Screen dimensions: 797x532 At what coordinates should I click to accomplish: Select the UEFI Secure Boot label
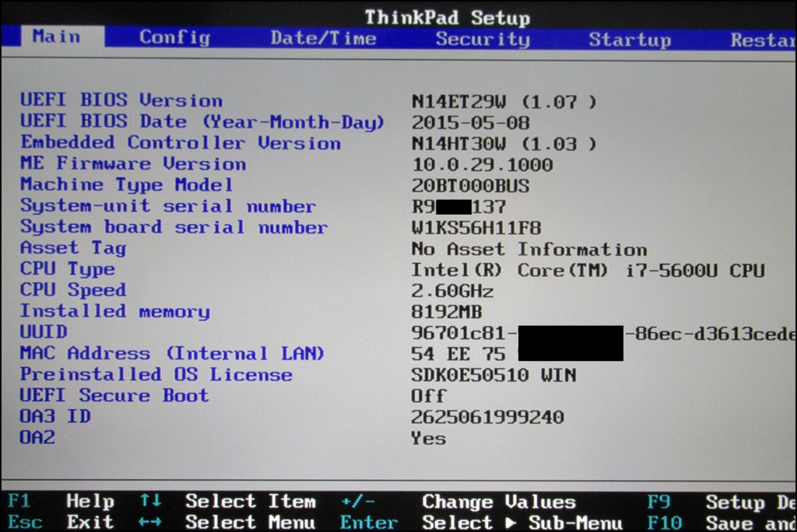114,395
